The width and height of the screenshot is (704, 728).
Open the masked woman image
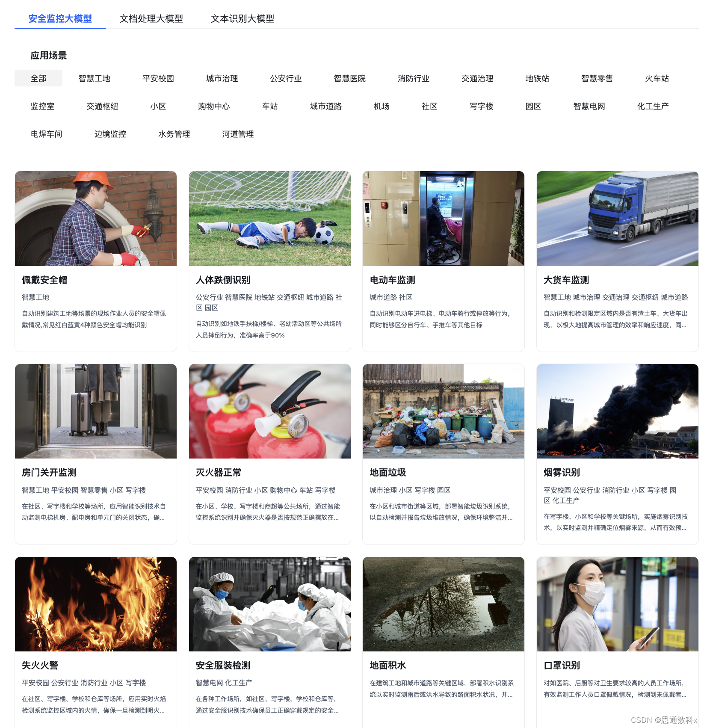click(618, 604)
